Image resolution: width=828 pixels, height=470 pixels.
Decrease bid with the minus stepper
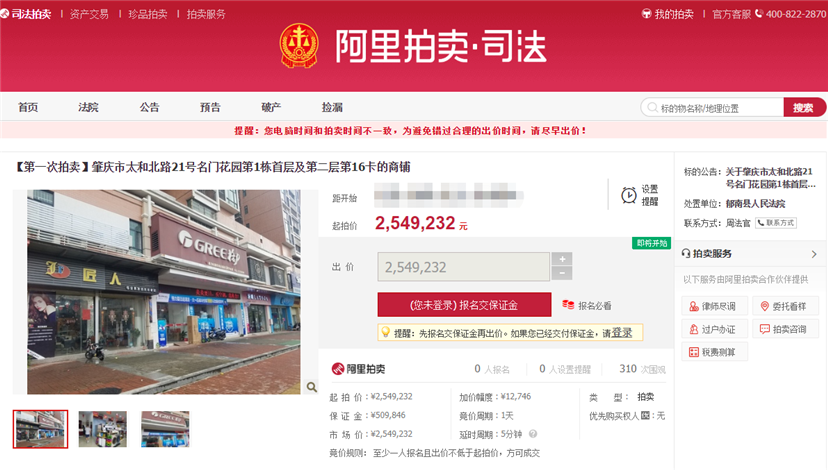pyautogui.click(x=562, y=274)
